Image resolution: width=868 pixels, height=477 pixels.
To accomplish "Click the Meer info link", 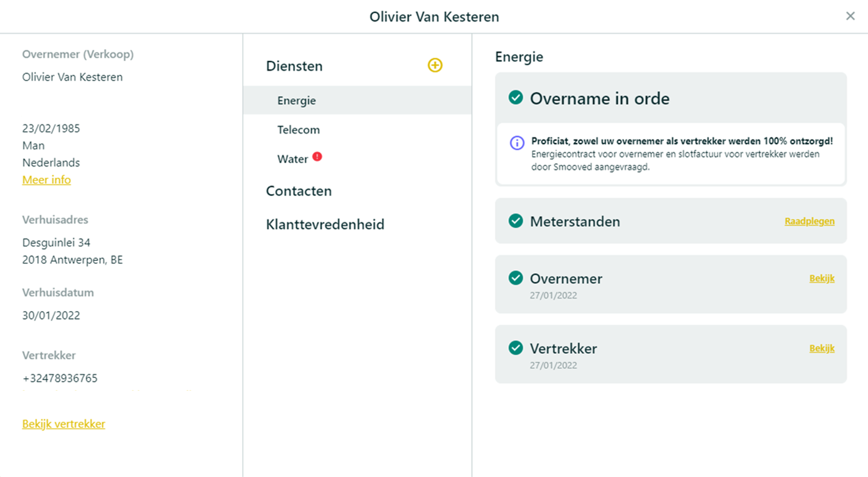I will [46, 180].
